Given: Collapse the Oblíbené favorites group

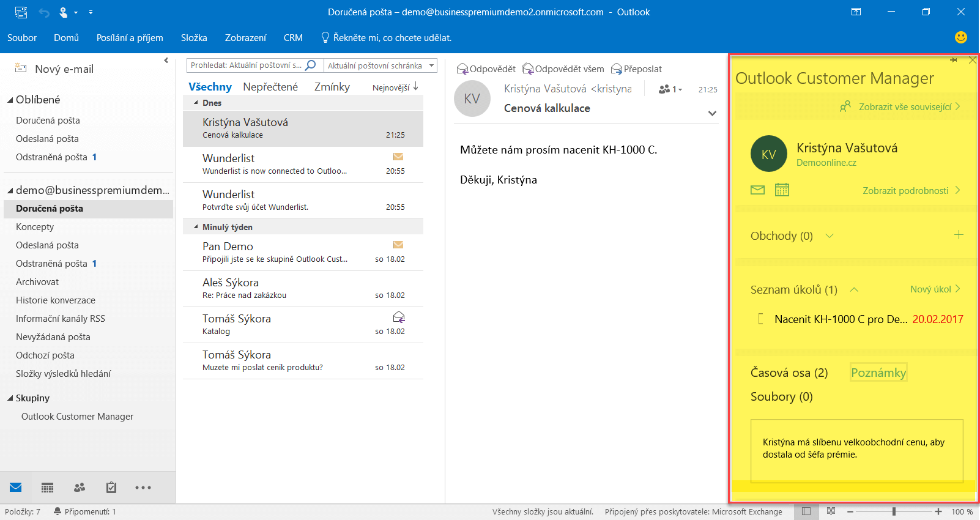Looking at the screenshot, I should (x=10, y=100).
